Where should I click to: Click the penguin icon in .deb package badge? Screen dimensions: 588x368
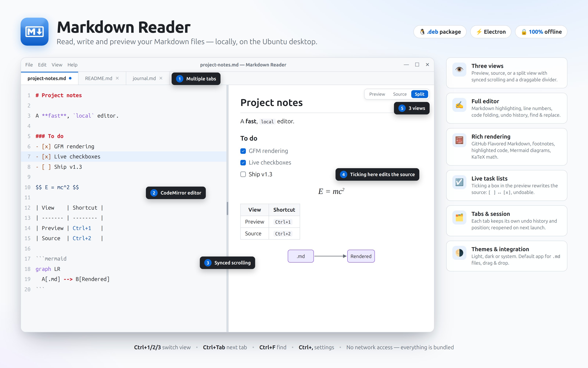(422, 32)
